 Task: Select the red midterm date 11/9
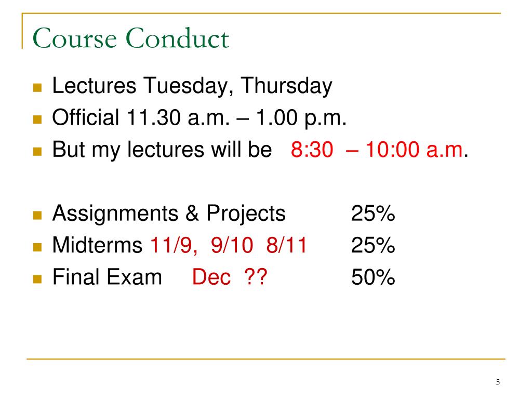point(174,245)
